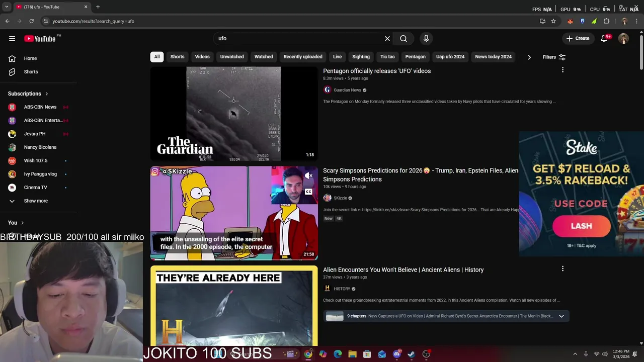Viewport: 644px width, 362px height.
Task: Open the Alien Encounters Ancient Aliens title
Action: click(404, 270)
